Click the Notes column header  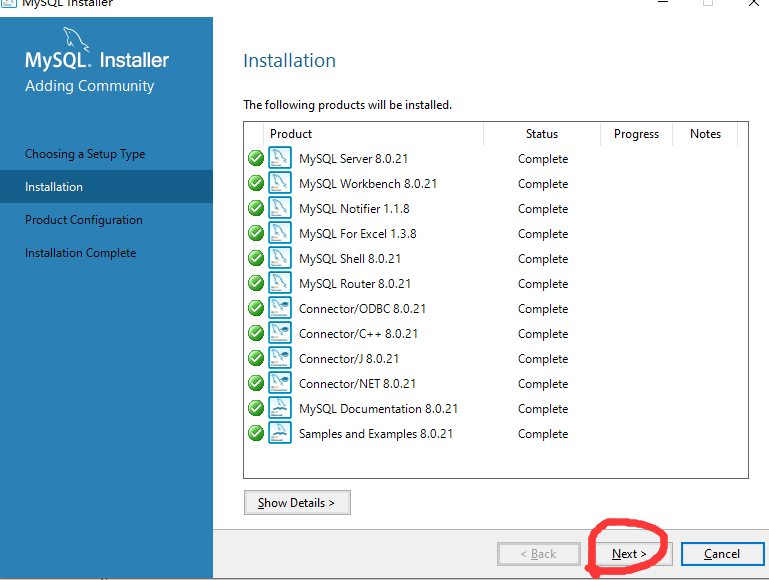coord(706,134)
